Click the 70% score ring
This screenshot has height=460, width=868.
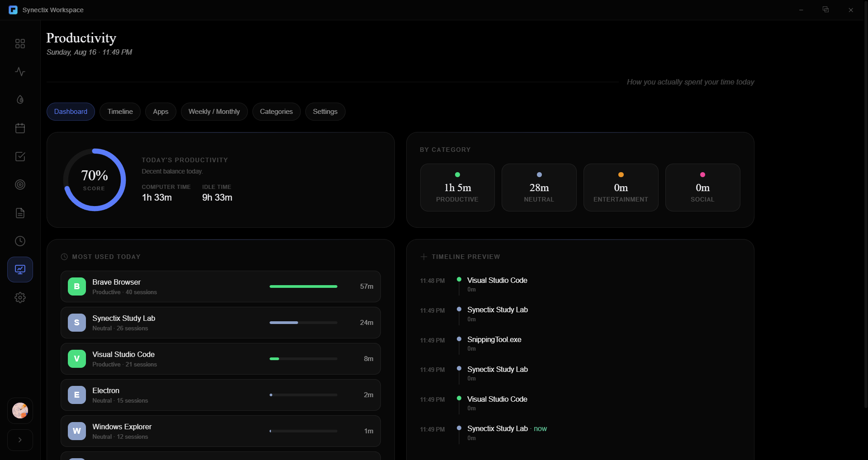coord(95,180)
